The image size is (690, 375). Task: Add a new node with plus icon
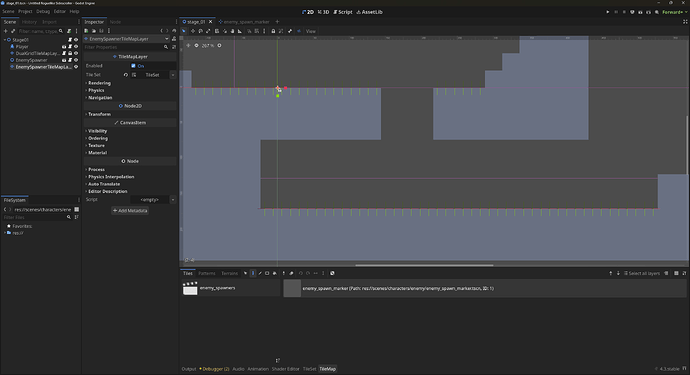tap(5, 31)
